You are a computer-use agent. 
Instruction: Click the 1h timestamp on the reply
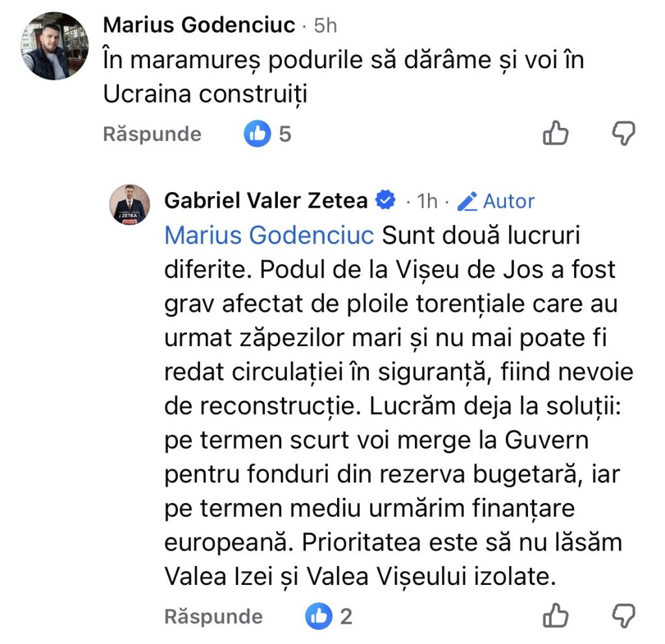click(427, 202)
